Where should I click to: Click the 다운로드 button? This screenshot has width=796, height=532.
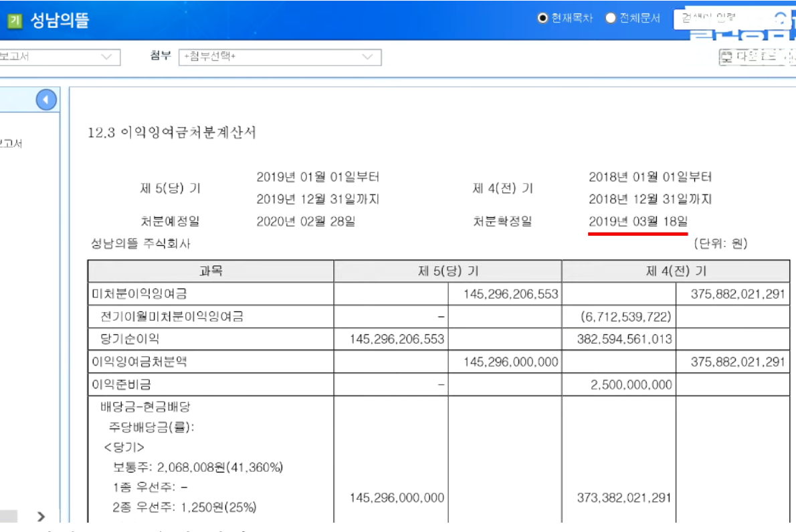tap(757, 57)
